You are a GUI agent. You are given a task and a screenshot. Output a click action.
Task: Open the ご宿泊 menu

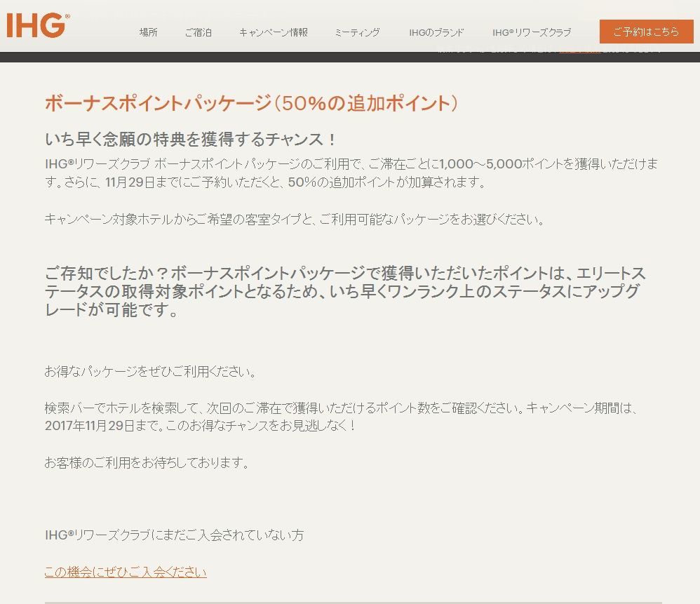point(198,32)
